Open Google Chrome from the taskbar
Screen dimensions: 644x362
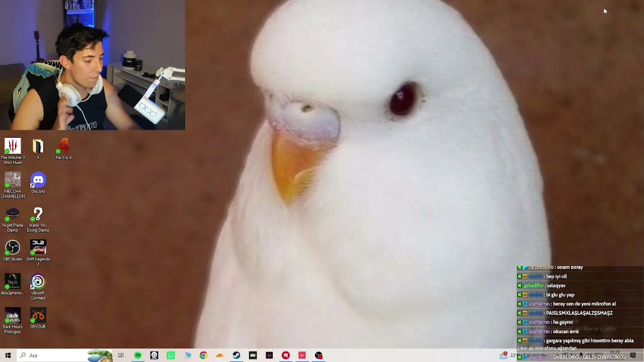203,355
